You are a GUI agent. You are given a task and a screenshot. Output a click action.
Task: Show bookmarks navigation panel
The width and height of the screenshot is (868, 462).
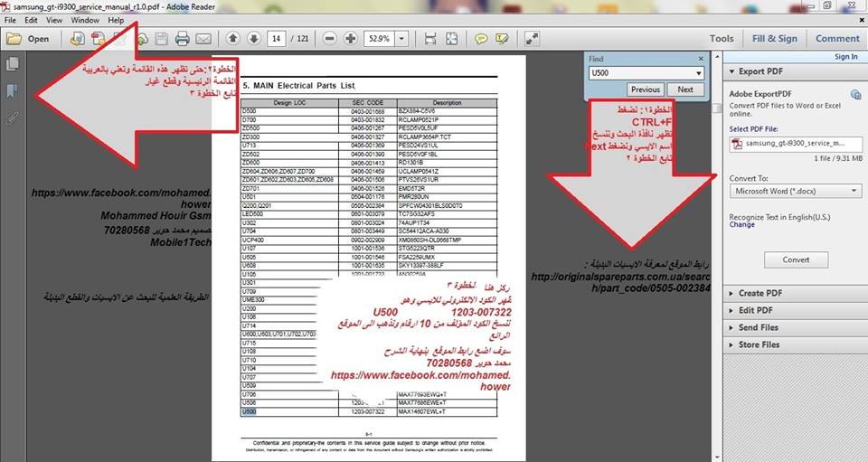pyautogui.click(x=12, y=91)
